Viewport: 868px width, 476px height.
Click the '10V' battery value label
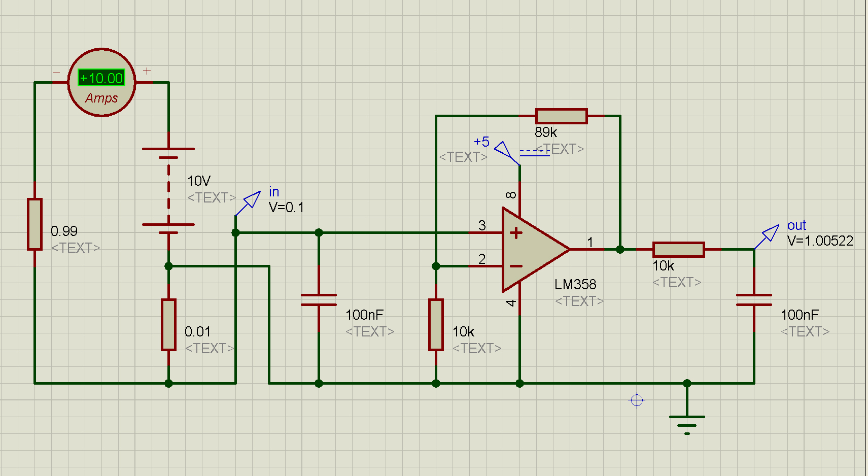(x=198, y=181)
